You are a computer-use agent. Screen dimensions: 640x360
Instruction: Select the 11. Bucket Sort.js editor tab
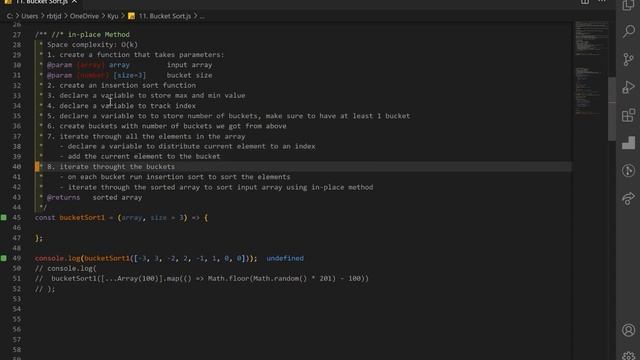coord(41,2)
